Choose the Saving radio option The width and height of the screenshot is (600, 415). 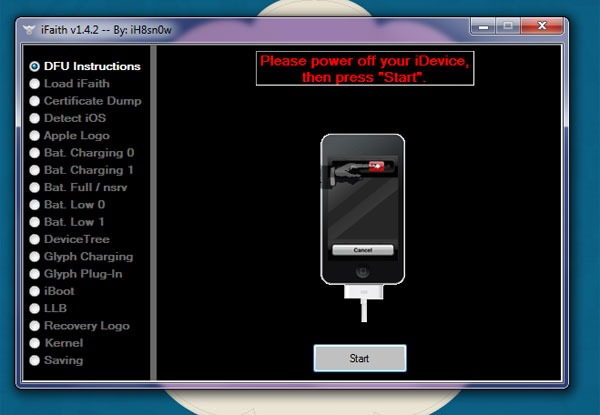click(x=34, y=360)
